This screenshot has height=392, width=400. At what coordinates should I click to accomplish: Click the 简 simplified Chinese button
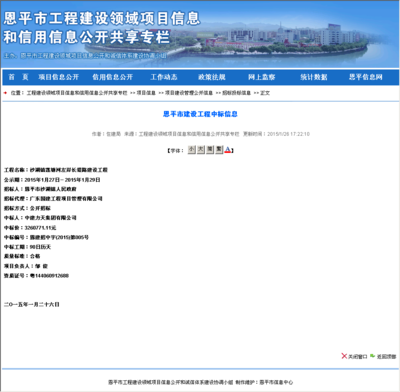point(210,150)
